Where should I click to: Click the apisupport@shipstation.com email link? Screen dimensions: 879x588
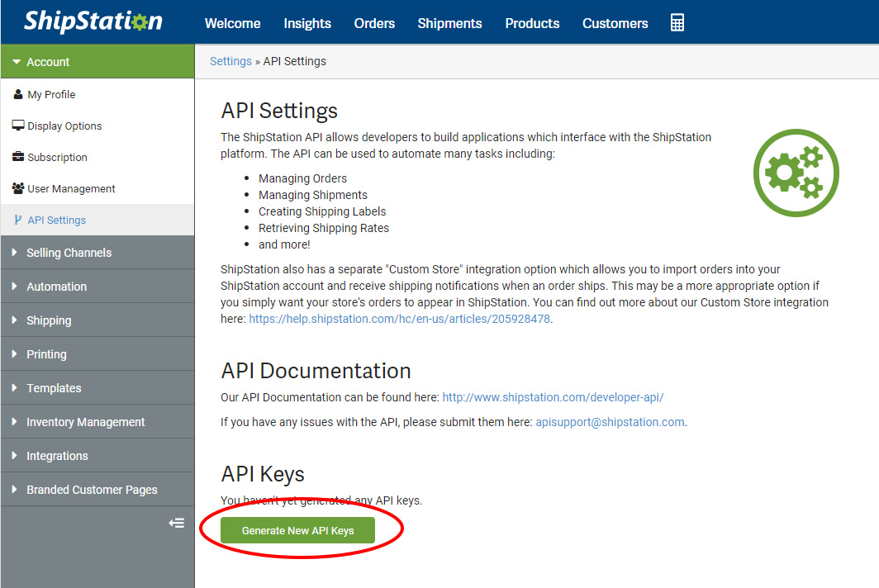coord(610,422)
